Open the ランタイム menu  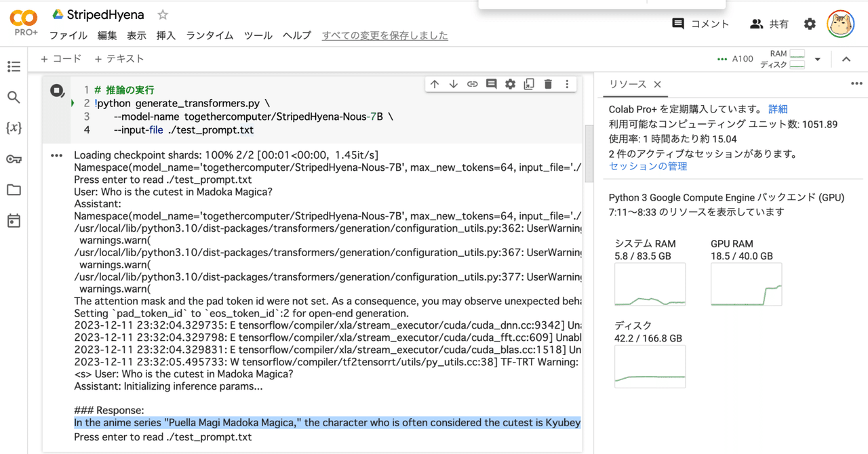[x=209, y=35]
